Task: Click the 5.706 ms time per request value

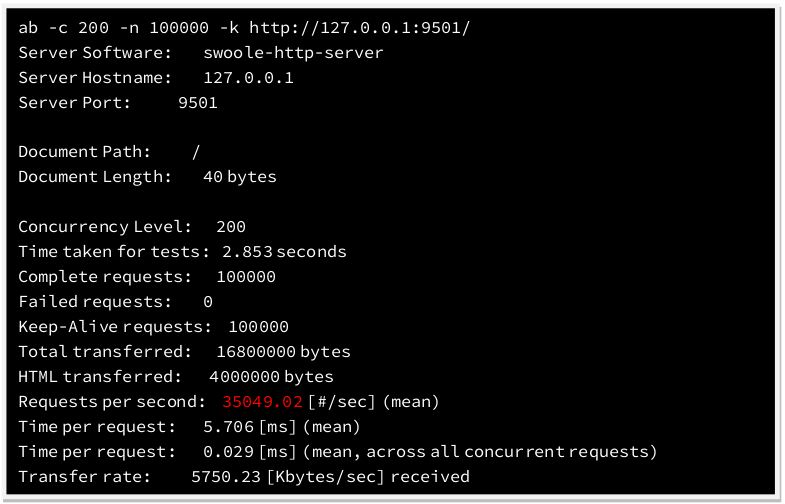Action: coord(229,427)
